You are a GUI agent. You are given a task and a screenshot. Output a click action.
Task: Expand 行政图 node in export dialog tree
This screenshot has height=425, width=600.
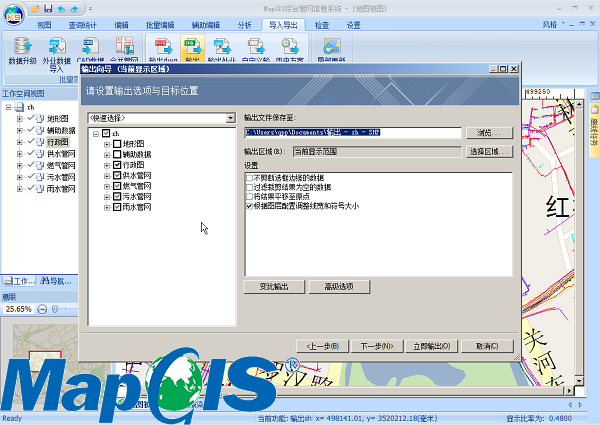pos(107,165)
